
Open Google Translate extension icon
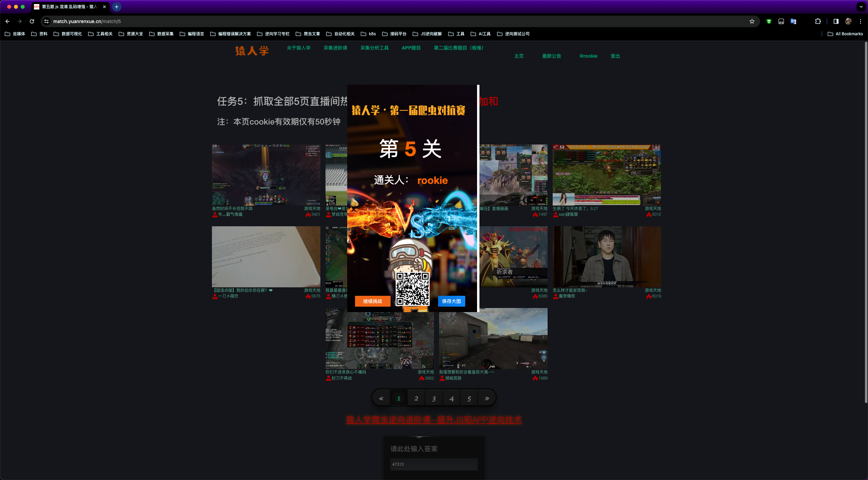pyautogui.click(x=793, y=21)
